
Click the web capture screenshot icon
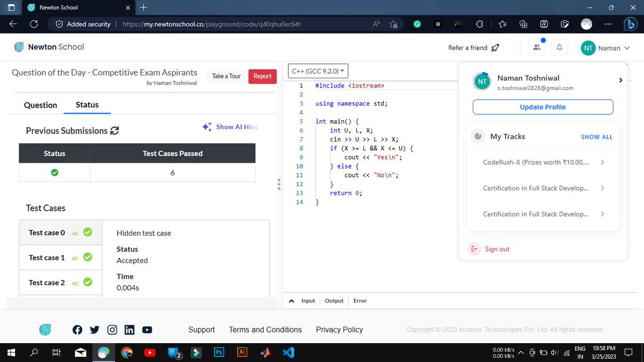click(x=564, y=24)
